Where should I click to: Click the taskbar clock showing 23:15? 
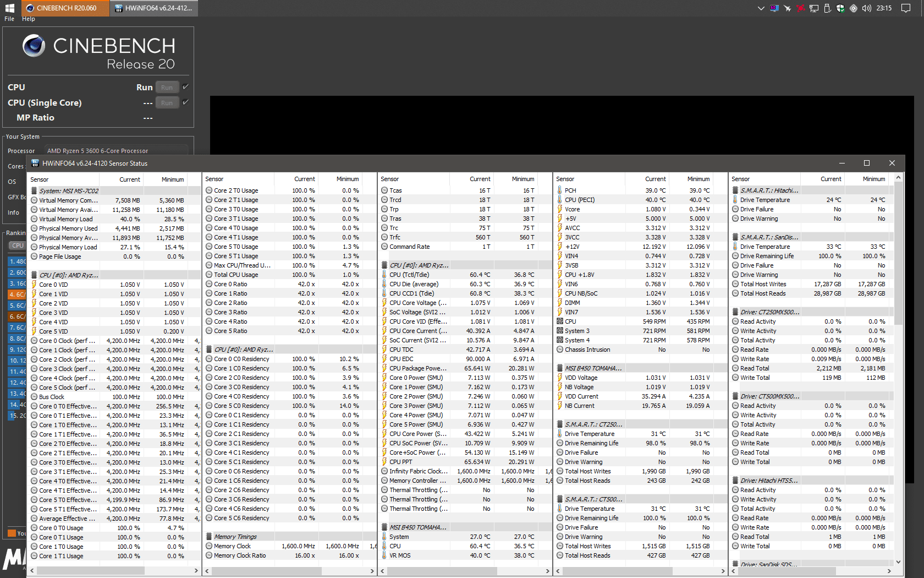pos(884,8)
